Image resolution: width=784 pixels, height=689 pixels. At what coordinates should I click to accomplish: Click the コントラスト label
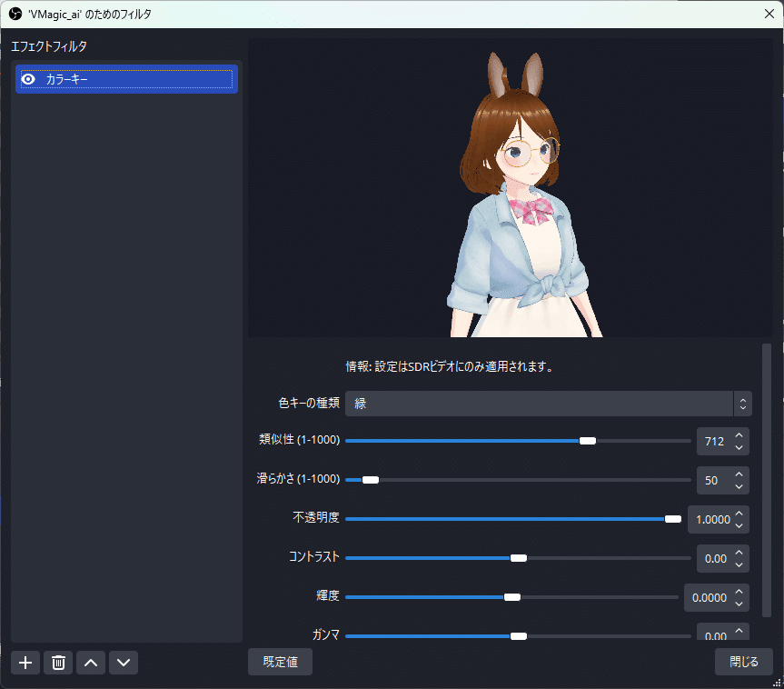pos(314,556)
